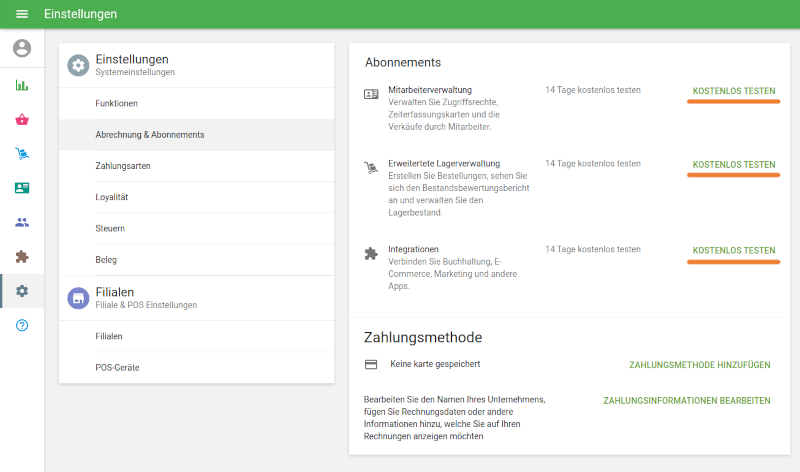Start free trial for Mitarbeiterverwaltung
Image resolution: width=800 pixels, height=472 pixels.
pyautogui.click(x=734, y=91)
